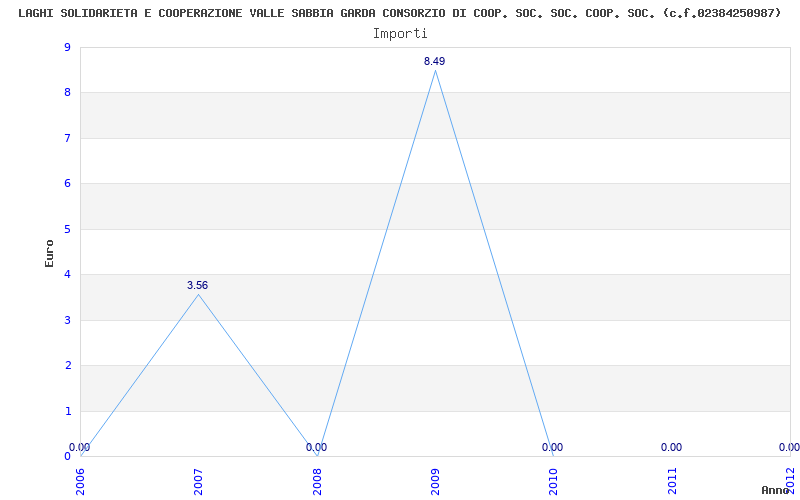
Task: Click the Anno x-axis title
Action: (775, 490)
